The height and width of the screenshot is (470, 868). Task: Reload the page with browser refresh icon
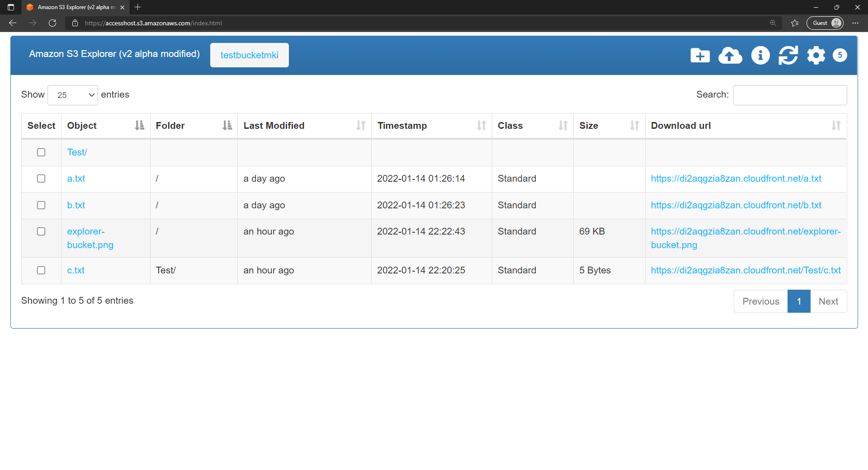[x=52, y=23]
